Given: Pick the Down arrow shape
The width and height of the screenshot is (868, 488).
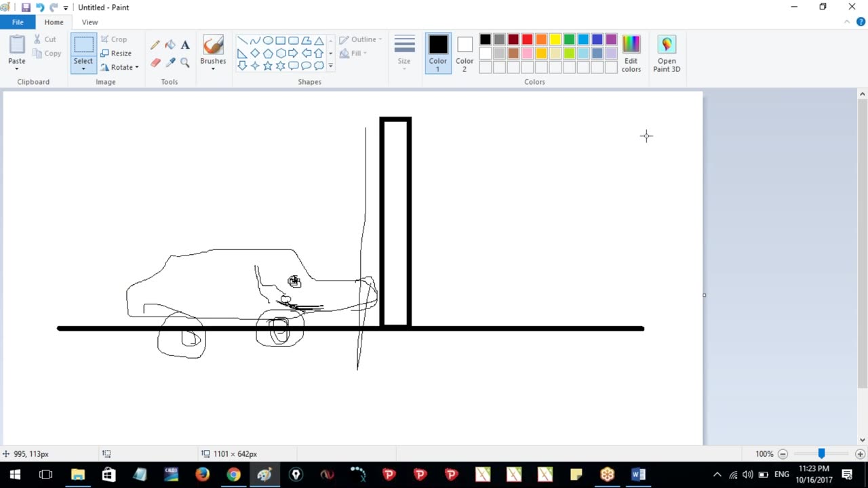Looking at the screenshot, I should click(x=242, y=66).
